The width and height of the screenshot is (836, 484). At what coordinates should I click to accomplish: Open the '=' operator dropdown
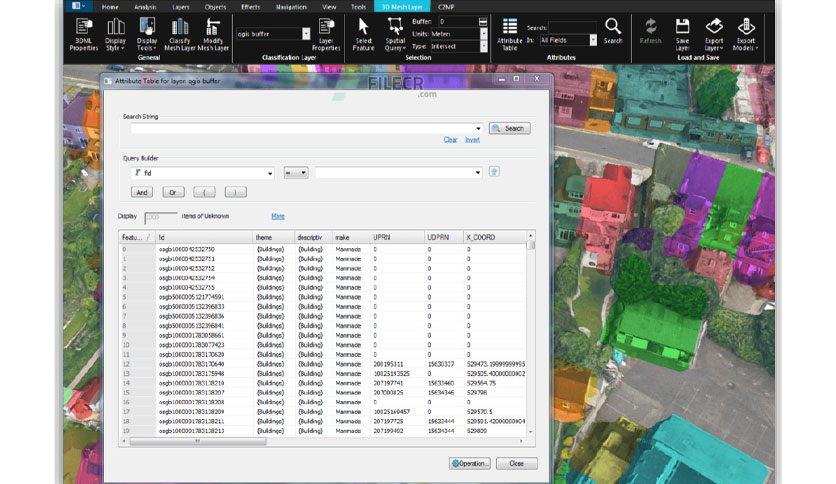click(x=296, y=173)
